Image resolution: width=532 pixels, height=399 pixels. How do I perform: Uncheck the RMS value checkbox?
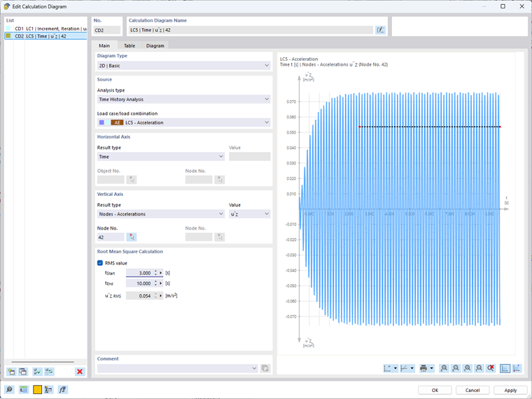(x=100, y=263)
